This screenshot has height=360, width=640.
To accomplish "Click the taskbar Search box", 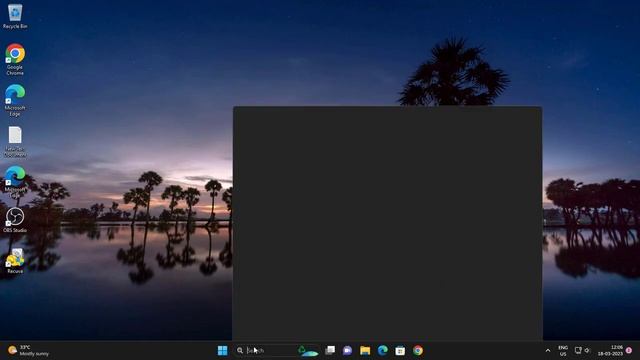I will coord(277,350).
